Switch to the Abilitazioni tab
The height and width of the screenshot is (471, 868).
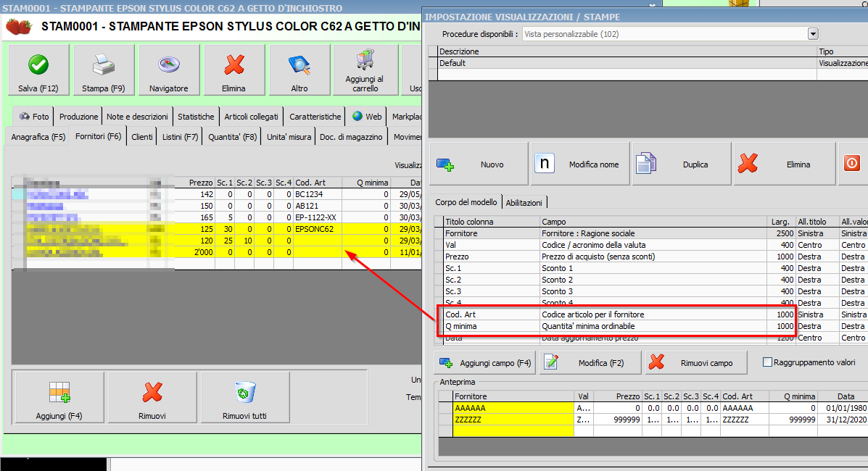pyautogui.click(x=524, y=203)
